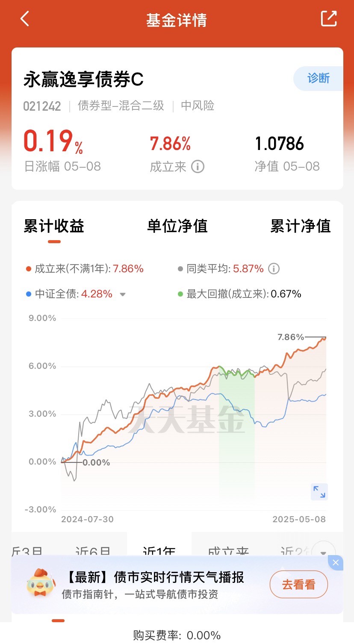
Task: Tap the chick mascot icon in banner
Action: pos(41,583)
